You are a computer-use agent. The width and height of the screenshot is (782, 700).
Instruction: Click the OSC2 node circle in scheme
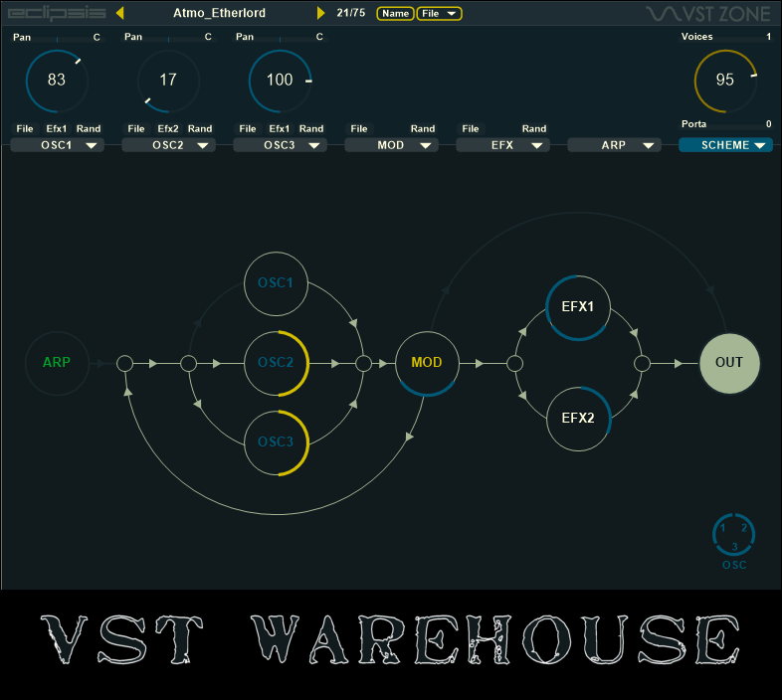tap(276, 363)
